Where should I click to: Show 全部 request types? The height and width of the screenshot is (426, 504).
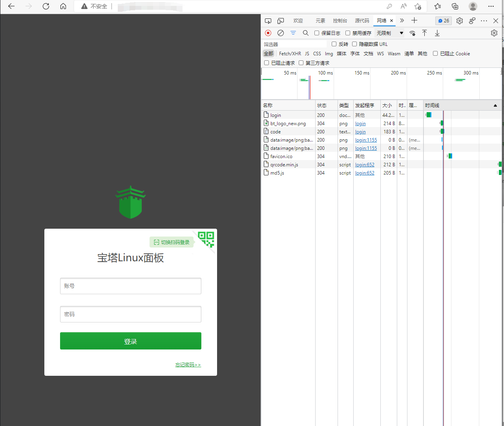click(268, 54)
